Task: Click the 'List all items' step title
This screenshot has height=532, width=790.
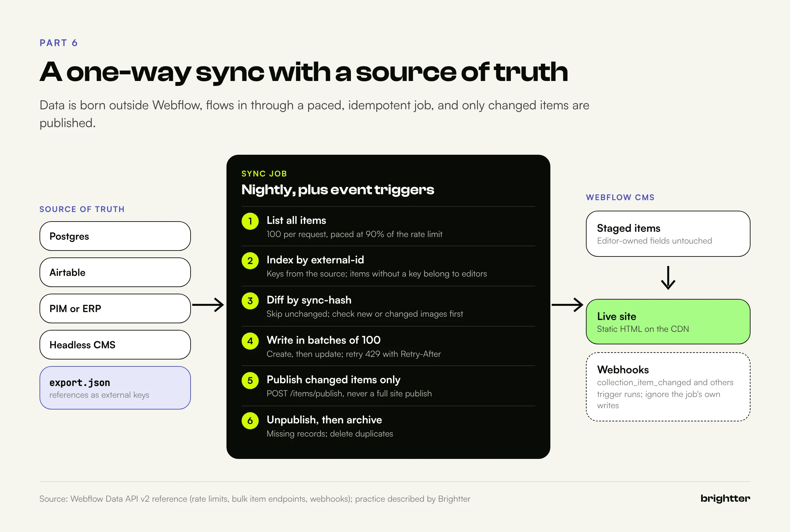Action: [296, 221]
